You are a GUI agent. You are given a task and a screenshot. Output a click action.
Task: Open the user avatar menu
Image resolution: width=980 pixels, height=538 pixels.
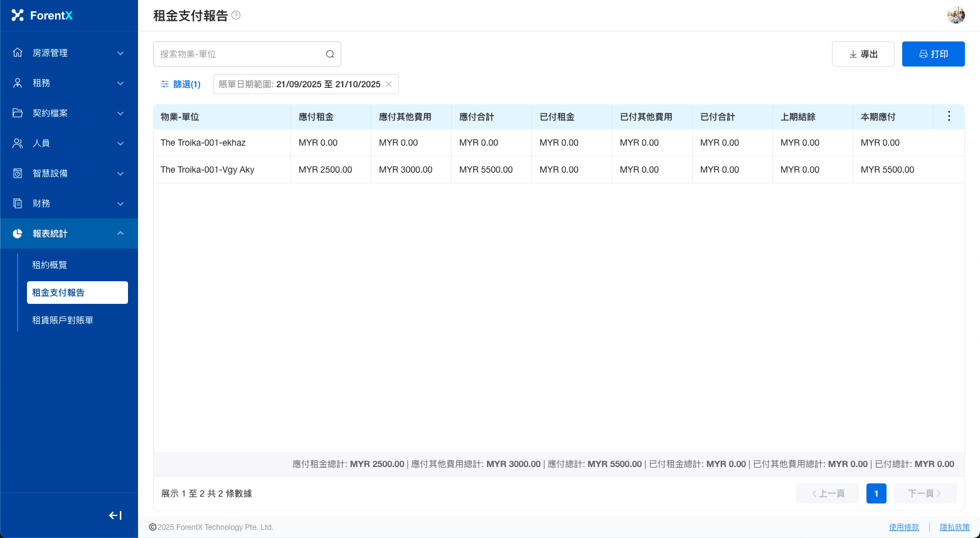pos(956,15)
